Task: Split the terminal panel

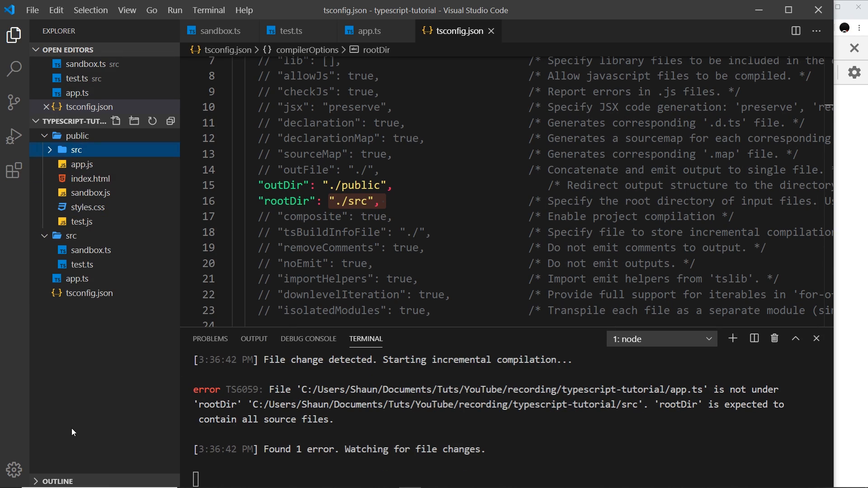Action: 754,338
